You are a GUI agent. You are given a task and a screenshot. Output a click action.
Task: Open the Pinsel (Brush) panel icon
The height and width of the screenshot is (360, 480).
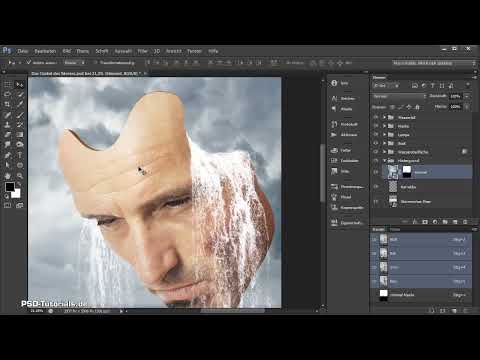click(x=334, y=197)
